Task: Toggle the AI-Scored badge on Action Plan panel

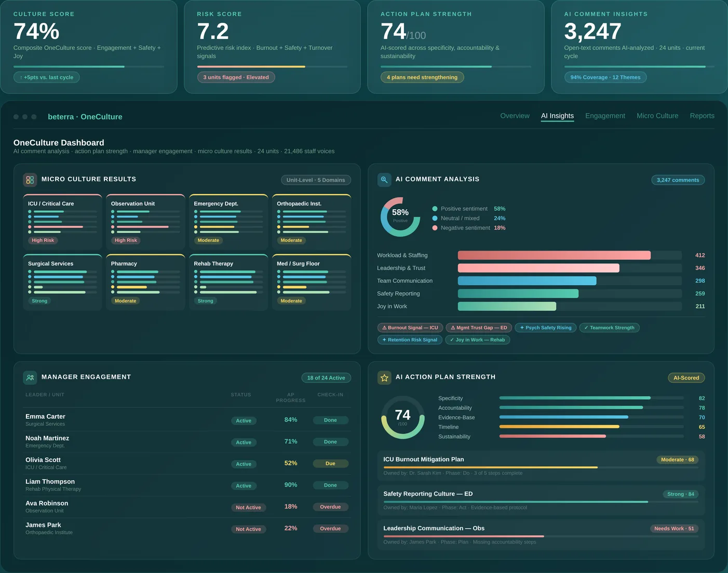Action: point(686,377)
